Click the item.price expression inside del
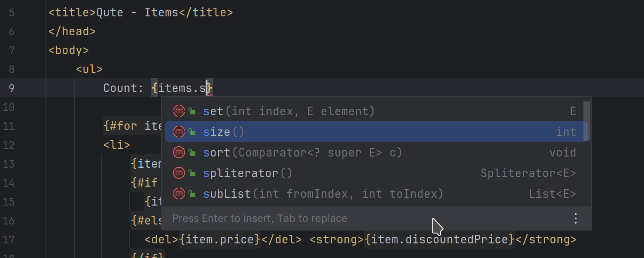 click(x=219, y=240)
